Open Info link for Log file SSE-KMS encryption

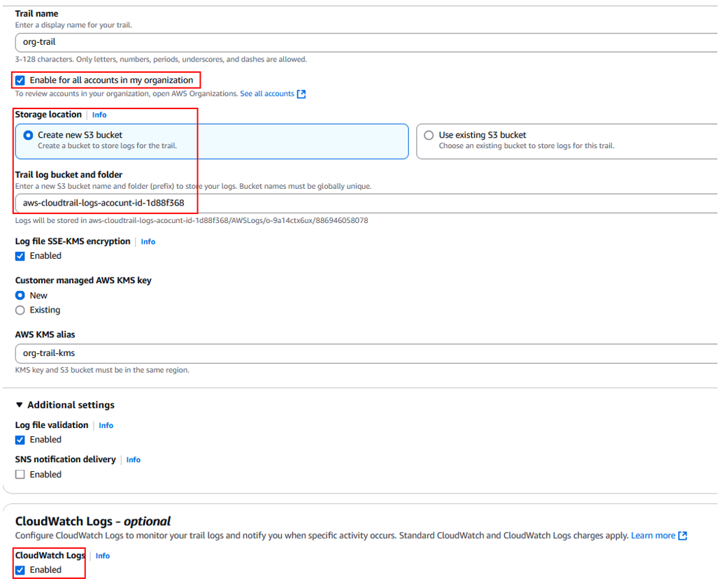pos(148,242)
